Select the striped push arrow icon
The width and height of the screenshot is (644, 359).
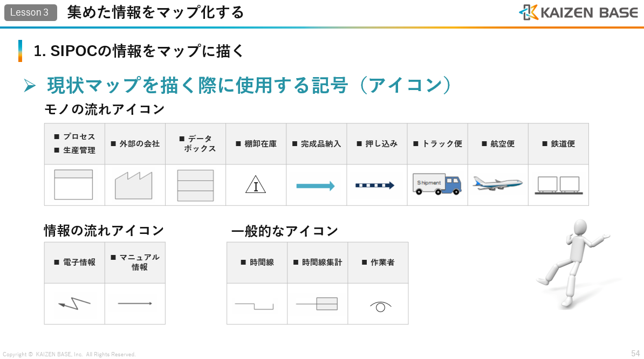375,185
